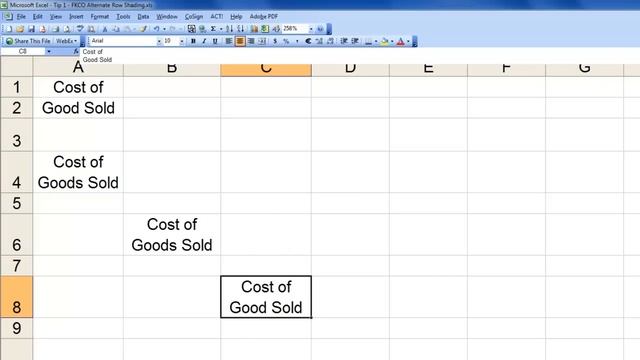Open the Insert menu
The width and height of the screenshot is (640, 360).
[76, 17]
